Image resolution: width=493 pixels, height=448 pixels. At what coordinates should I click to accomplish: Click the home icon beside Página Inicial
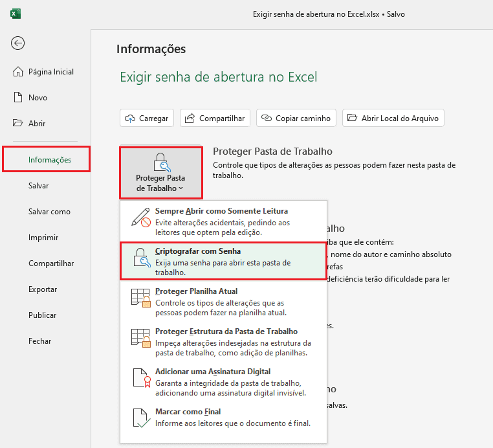[18, 71]
